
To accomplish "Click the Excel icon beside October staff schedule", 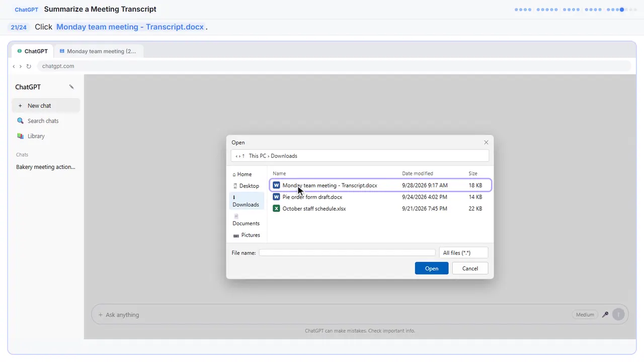I will tap(276, 209).
